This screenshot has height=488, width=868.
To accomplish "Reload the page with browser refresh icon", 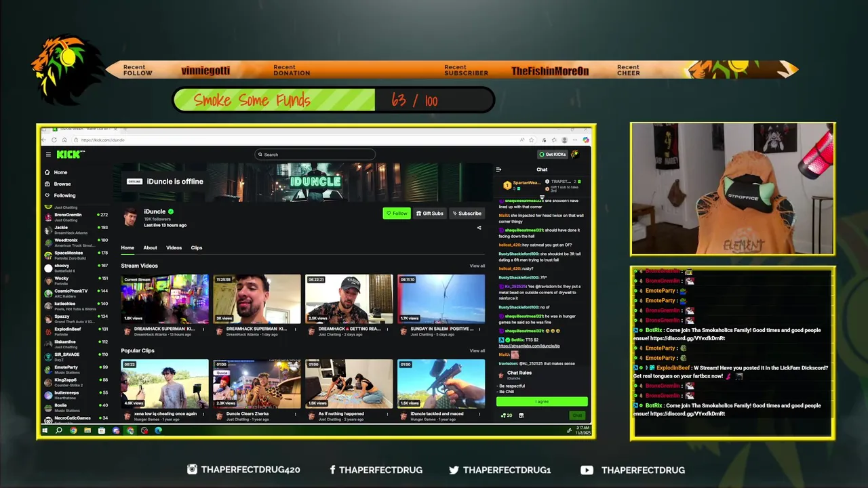I will pos(54,140).
